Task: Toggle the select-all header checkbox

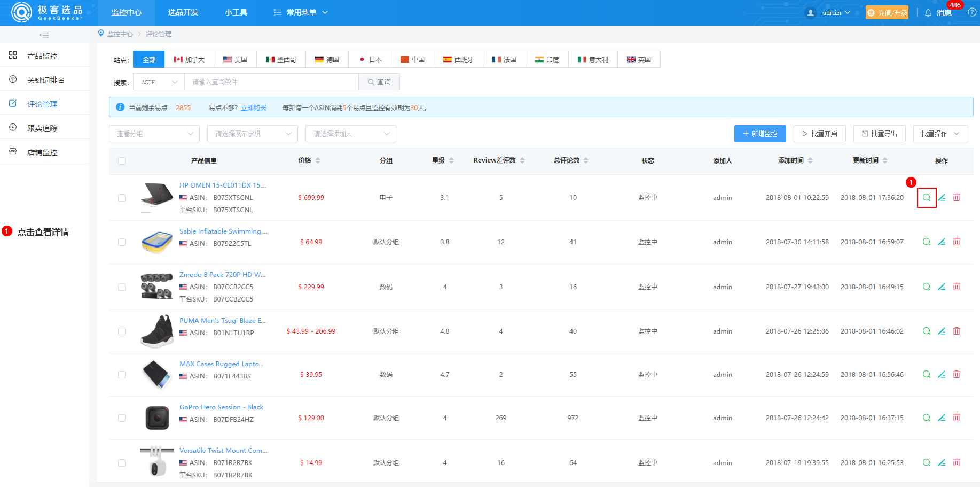Action: pyautogui.click(x=122, y=161)
